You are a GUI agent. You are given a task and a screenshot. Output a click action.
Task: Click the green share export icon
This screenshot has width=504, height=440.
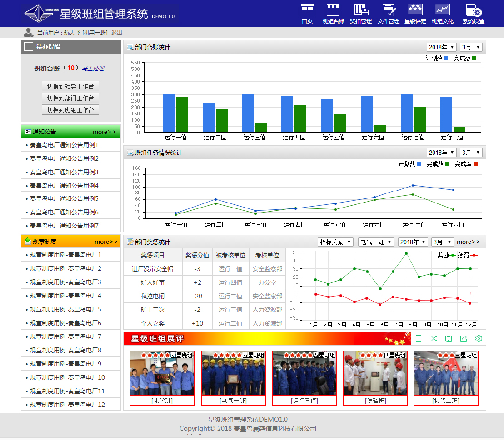click(464, 339)
